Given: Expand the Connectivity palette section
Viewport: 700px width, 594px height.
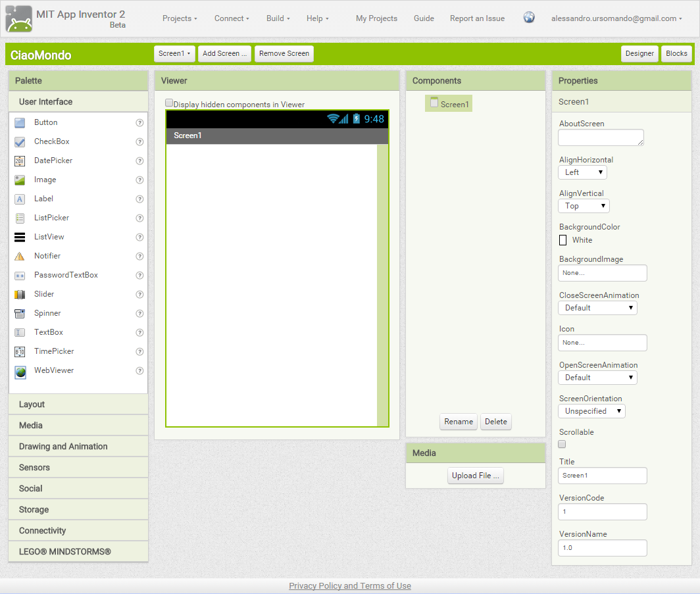Looking at the screenshot, I should (x=78, y=530).
